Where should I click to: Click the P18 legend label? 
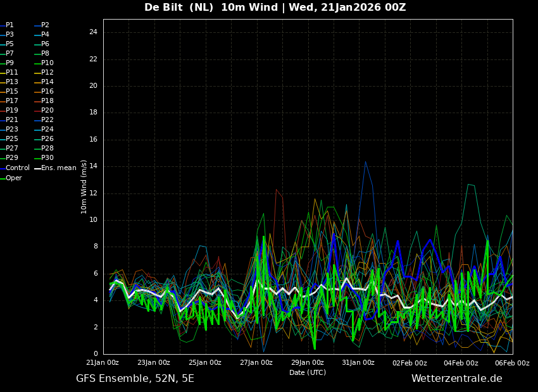(x=47, y=101)
